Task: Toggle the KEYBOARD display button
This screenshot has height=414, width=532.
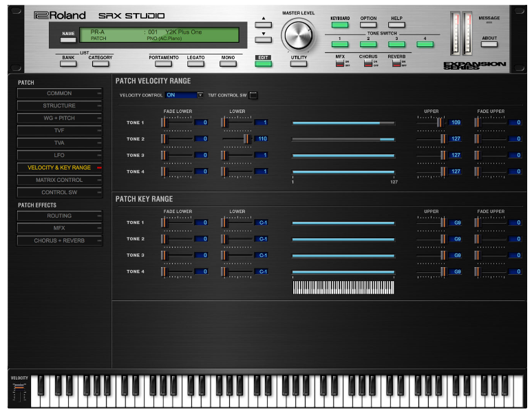Action: click(340, 25)
